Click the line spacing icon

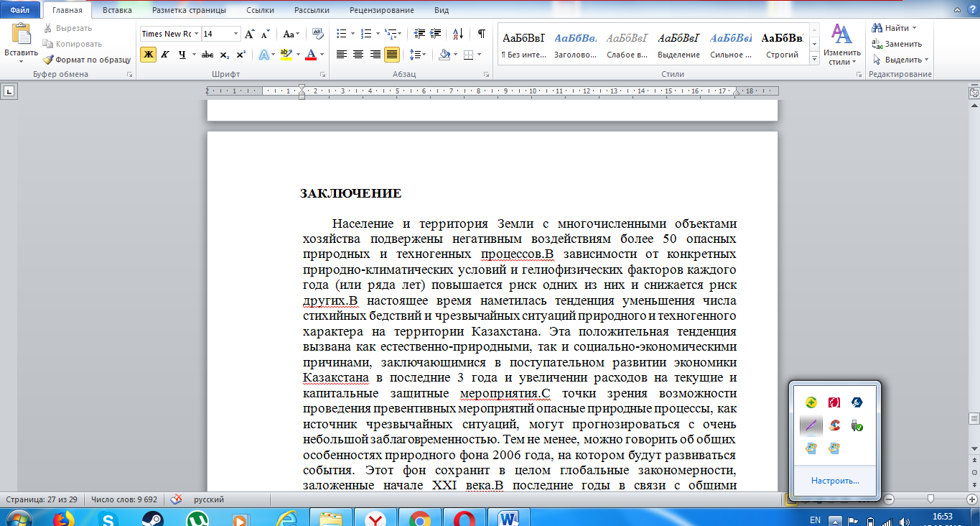[414, 55]
